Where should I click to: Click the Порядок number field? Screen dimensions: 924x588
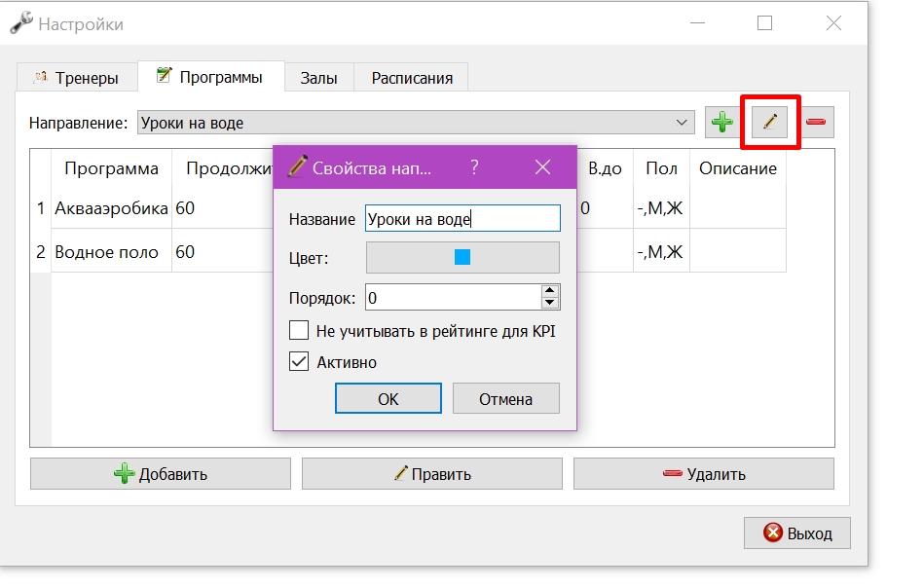point(453,298)
